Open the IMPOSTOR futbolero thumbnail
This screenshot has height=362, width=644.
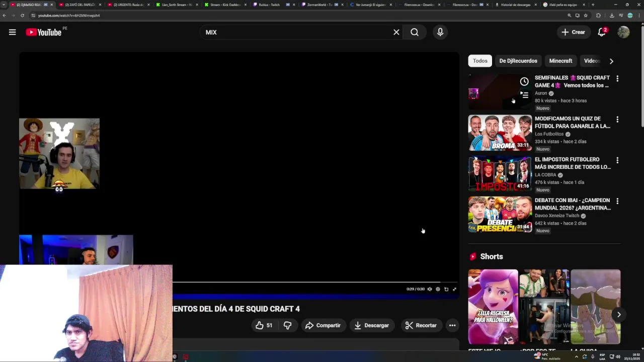(x=500, y=173)
